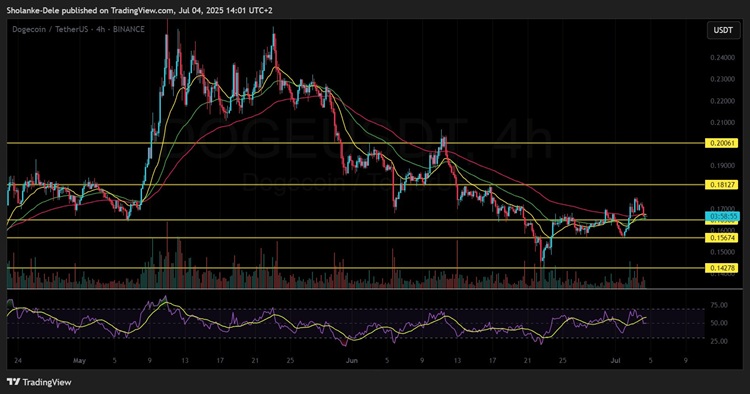Open the TradingView logo link
This screenshot has width=750, height=394.
pyautogui.click(x=39, y=382)
